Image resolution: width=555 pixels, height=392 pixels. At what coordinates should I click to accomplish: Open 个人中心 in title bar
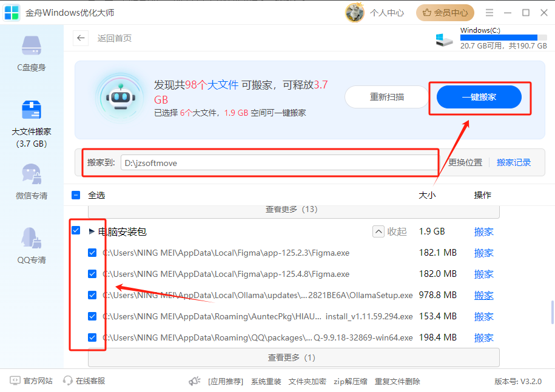point(387,13)
